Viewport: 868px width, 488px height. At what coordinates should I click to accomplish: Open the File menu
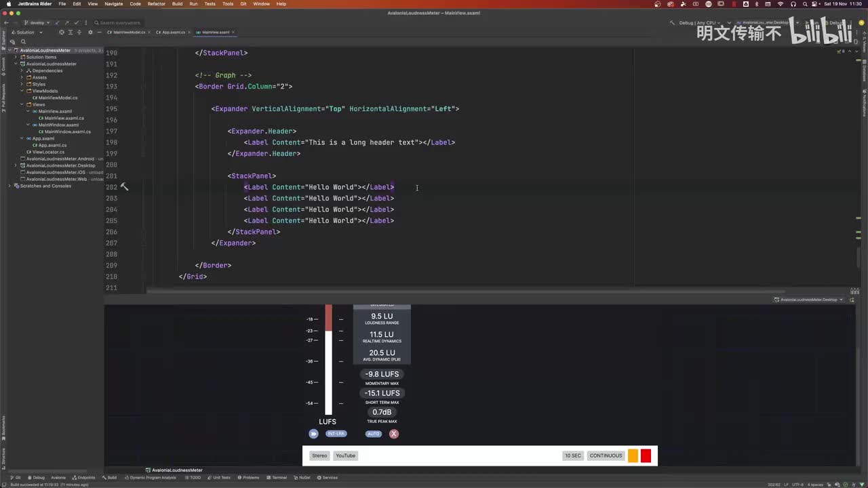[x=62, y=3]
